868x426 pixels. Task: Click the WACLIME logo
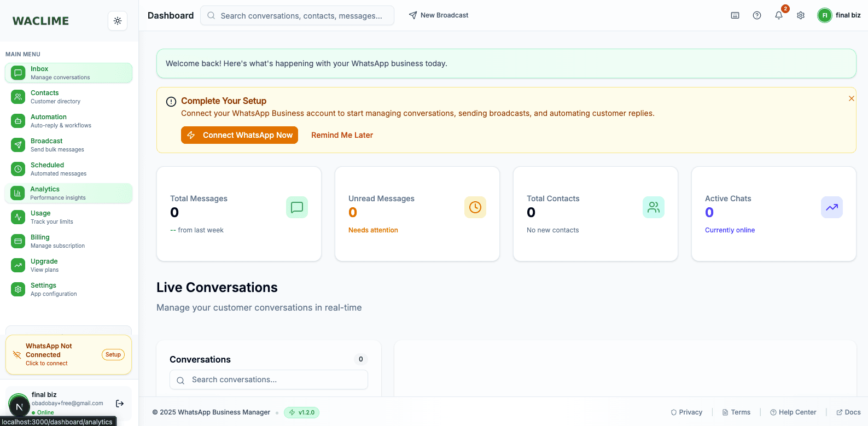click(x=41, y=21)
